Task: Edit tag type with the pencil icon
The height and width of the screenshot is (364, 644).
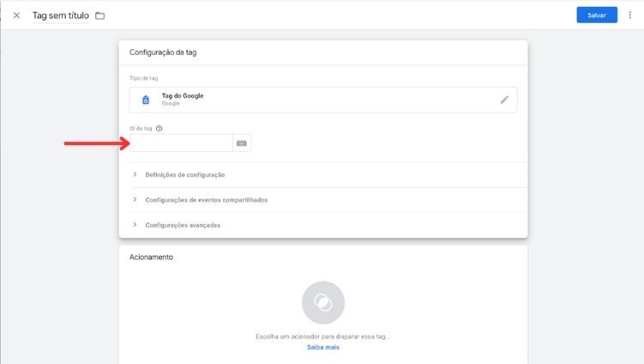Action: [504, 100]
